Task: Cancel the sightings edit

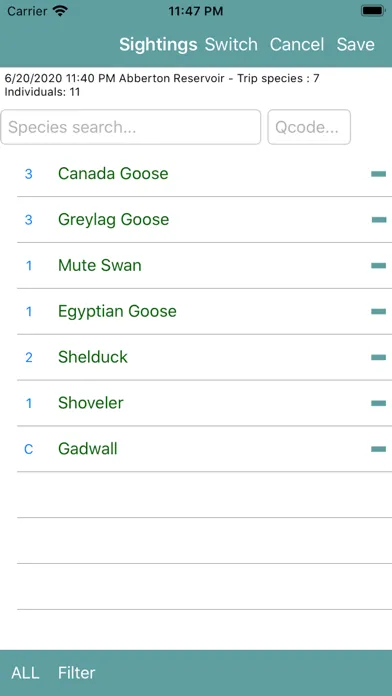Action: click(x=297, y=44)
